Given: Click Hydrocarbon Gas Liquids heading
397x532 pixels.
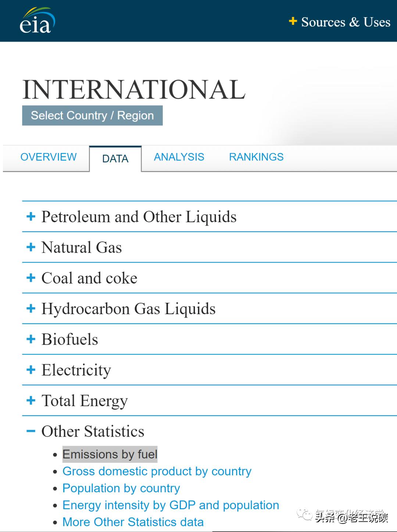Looking at the screenshot, I should pos(128,309).
